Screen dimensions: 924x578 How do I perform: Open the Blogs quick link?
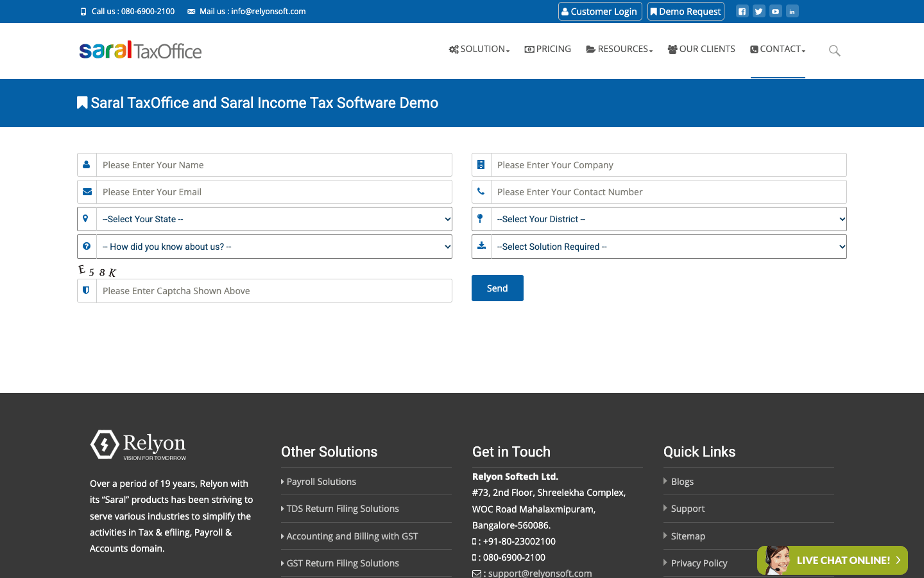click(682, 482)
